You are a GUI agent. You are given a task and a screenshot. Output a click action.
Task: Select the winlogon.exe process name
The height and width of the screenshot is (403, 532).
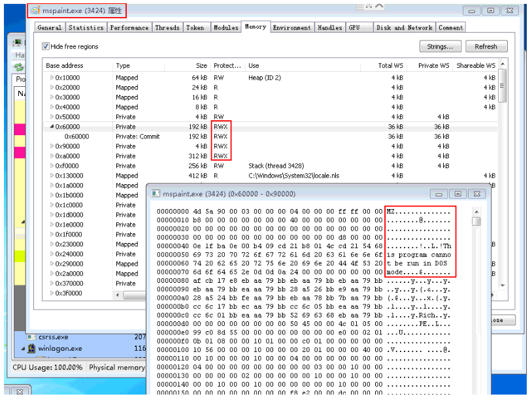tap(60, 348)
